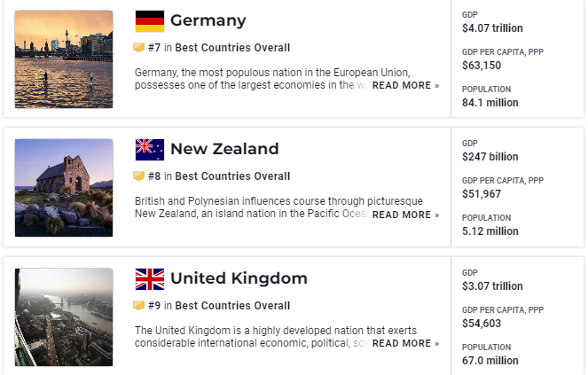
Task: Follow Best Countries Overall link under Germany
Action: pyautogui.click(x=232, y=48)
